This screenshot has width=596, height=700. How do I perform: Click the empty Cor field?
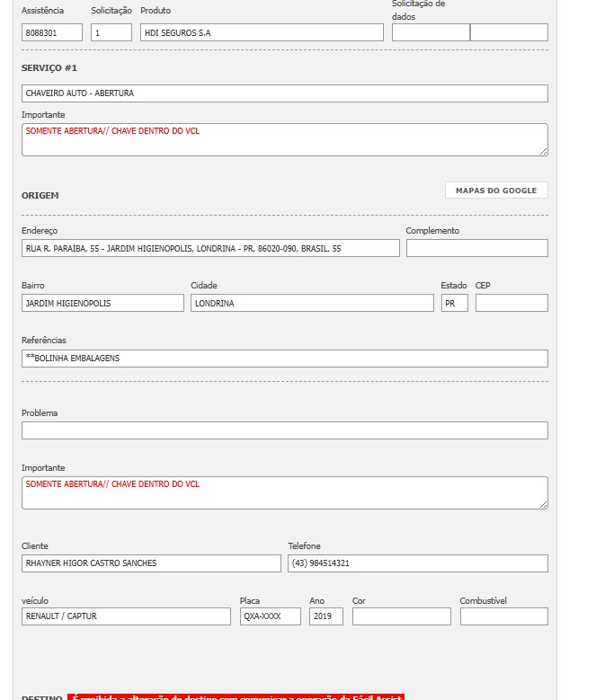click(401, 616)
